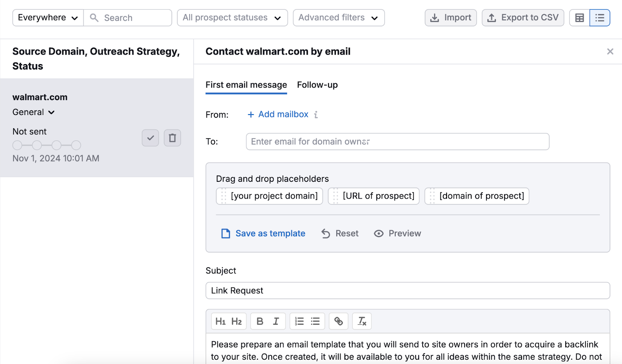Click the Nov 1, 2024 10:01 AM date
The width and height of the screenshot is (622, 364).
(x=56, y=158)
